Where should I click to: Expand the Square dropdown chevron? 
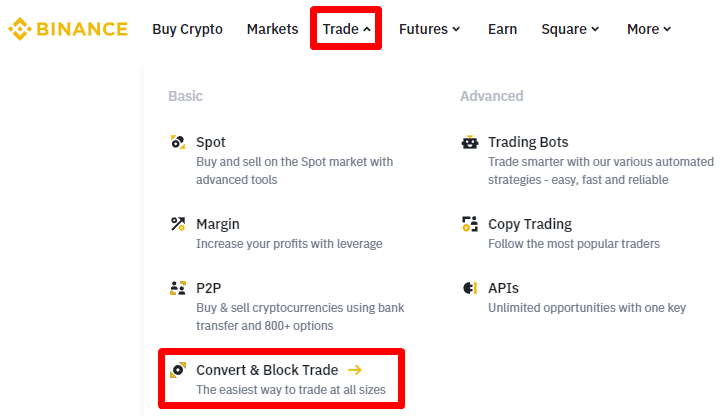595,29
